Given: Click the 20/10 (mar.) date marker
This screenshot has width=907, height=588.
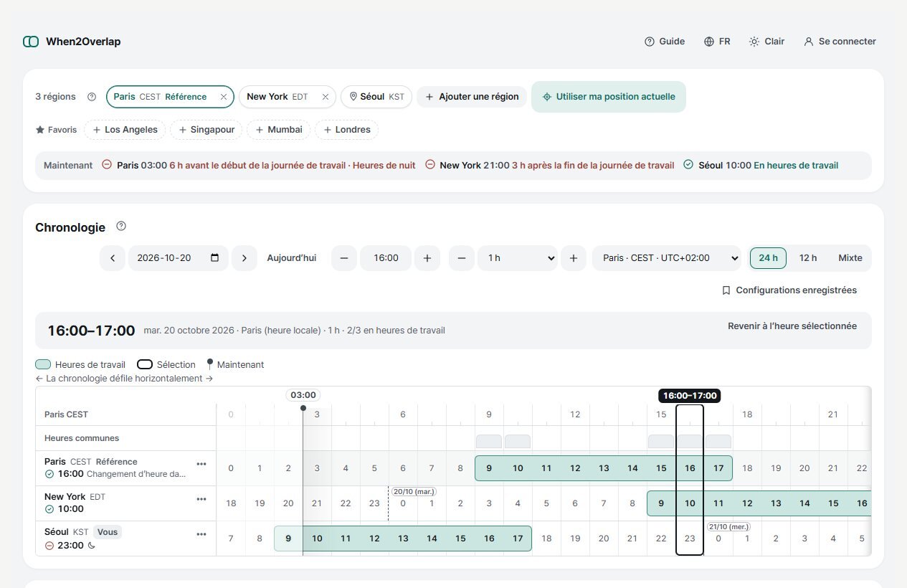Looking at the screenshot, I should point(414,492).
